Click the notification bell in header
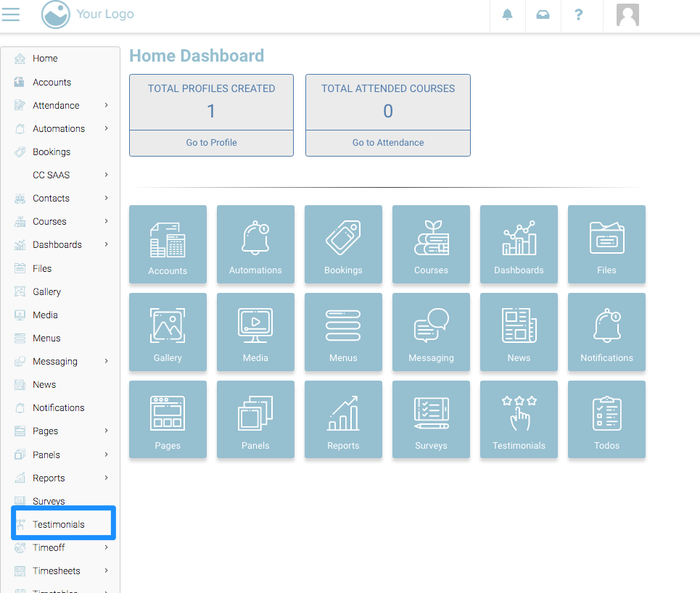The width and height of the screenshot is (700, 593). coord(507,15)
